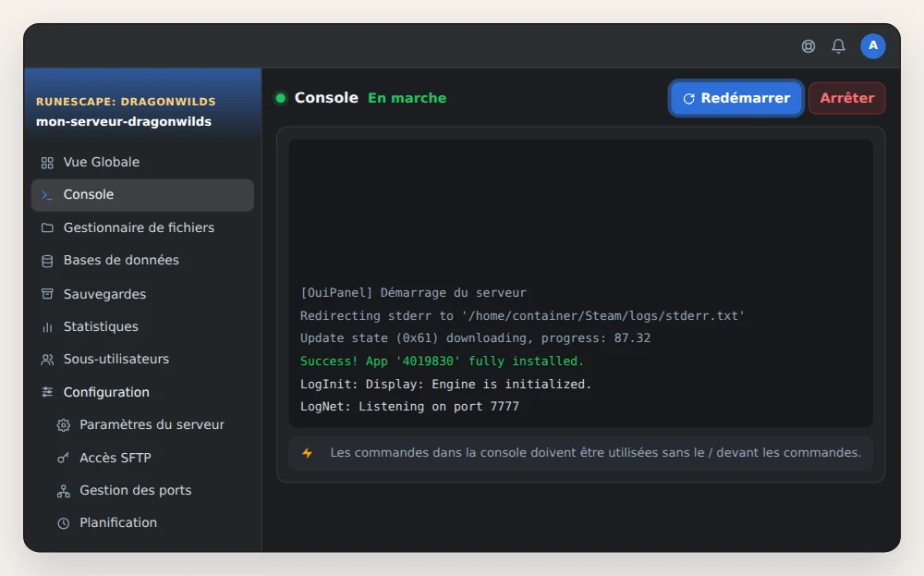Click the "En marche" status label
The image size is (924, 576).
point(407,98)
